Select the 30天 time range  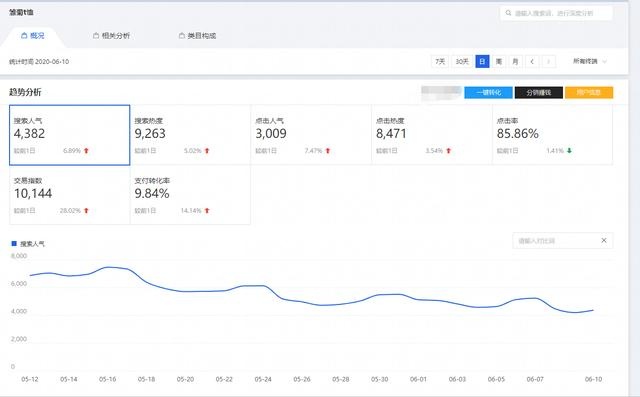(462, 62)
